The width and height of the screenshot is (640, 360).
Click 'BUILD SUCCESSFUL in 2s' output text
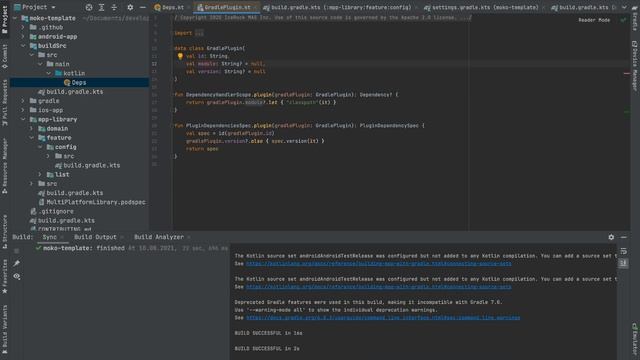267,349
